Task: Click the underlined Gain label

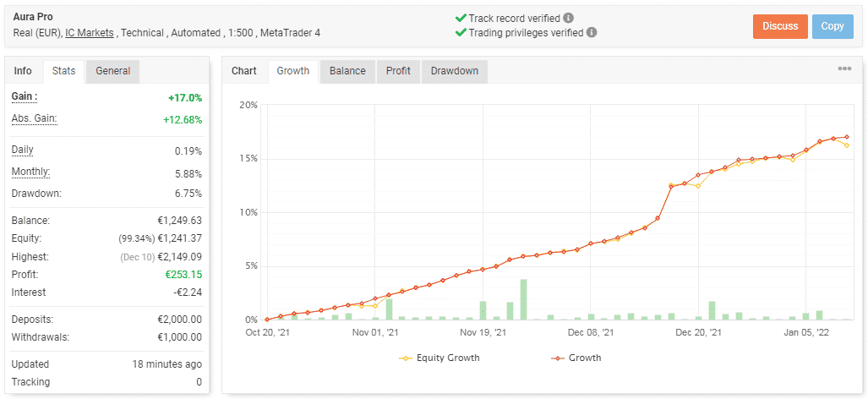Action: click(x=25, y=97)
